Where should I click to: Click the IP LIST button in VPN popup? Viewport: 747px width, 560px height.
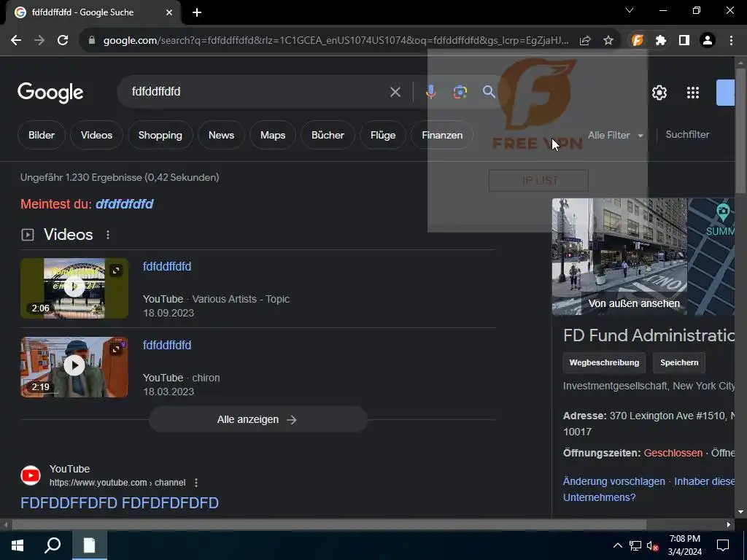tap(539, 181)
